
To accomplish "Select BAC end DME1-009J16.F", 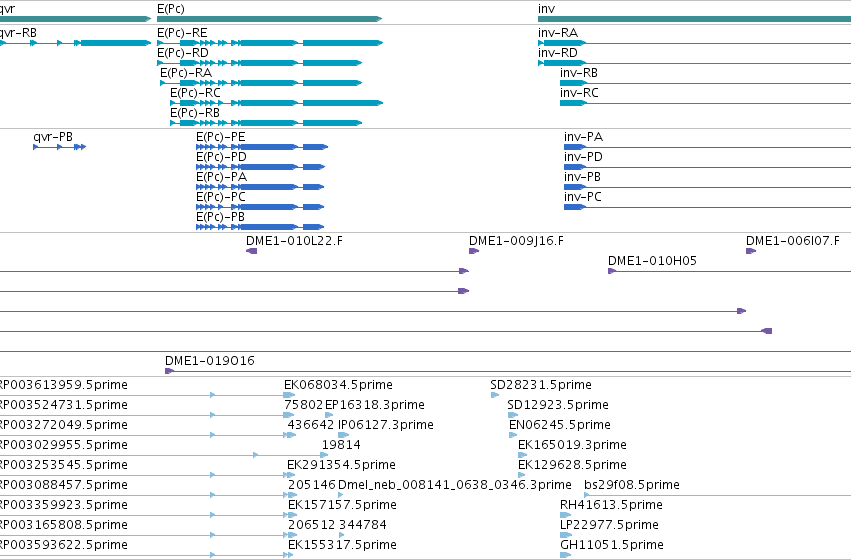I will click(x=474, y=251).
